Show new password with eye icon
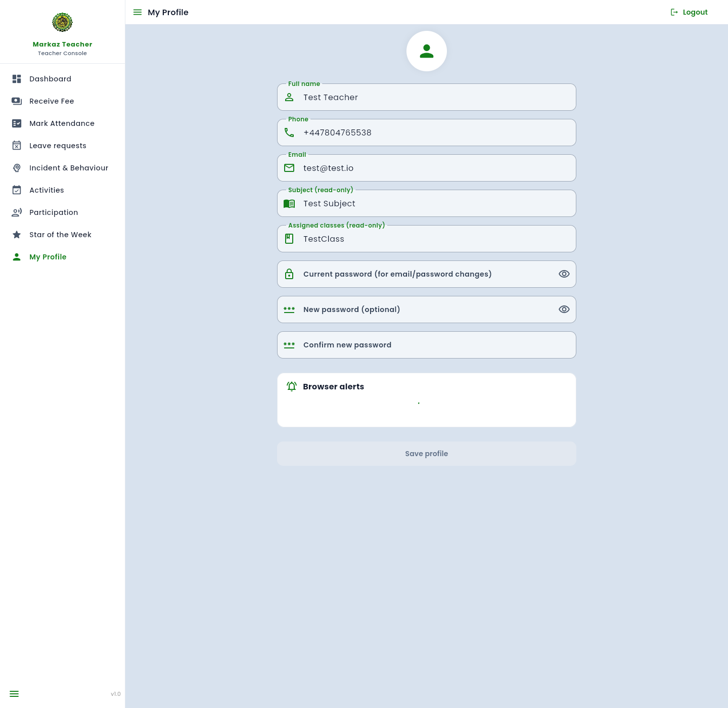Viewport: 728px width, 708px height. 564,309
